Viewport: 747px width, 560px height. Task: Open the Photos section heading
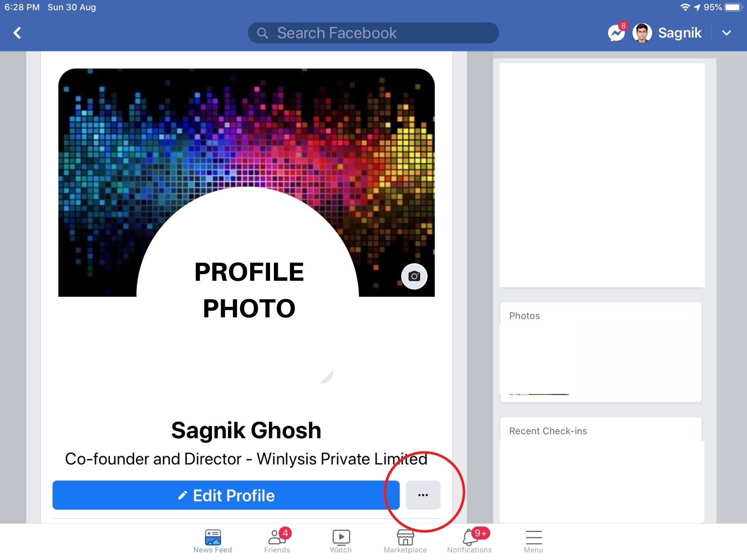(524, 316)
